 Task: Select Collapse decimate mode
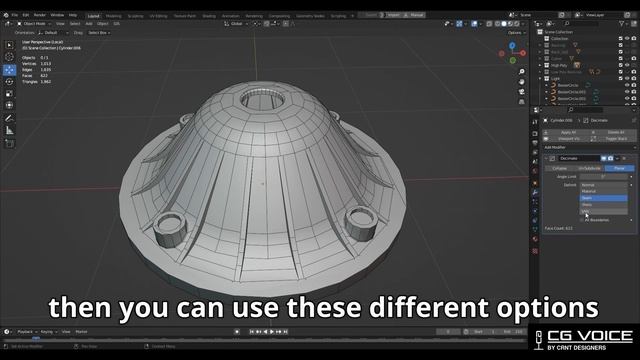click(x=559, y=168)
